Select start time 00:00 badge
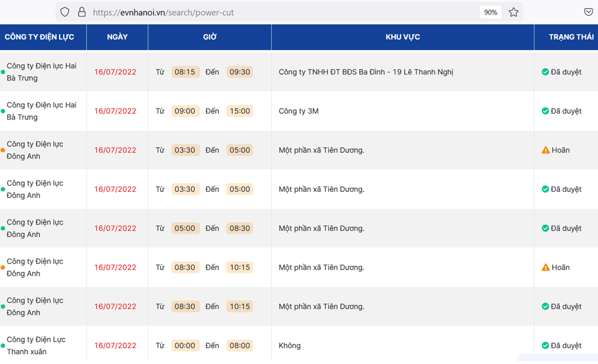Screen dimensions: 598x364 coord(185,345)
